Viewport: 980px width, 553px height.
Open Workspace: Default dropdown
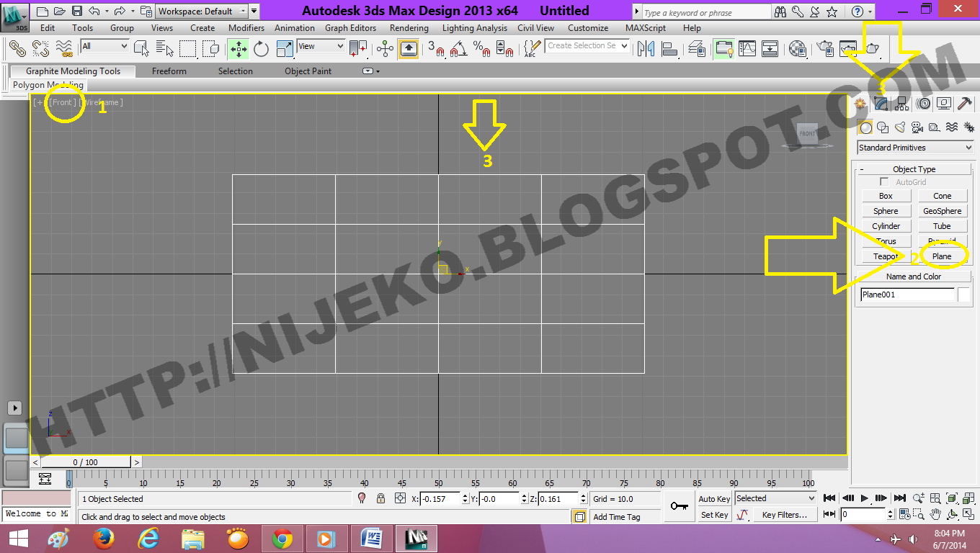pos(202,11)
